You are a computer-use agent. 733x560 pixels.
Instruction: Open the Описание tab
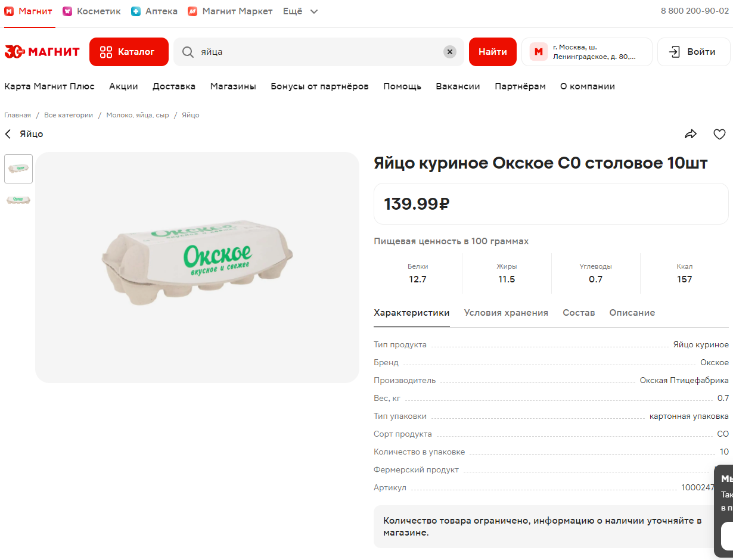[x=632, y=313]
